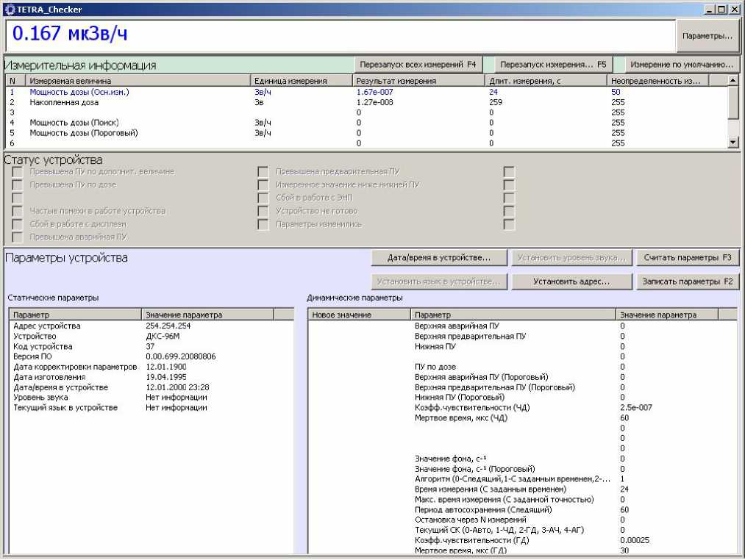Toggle checkbox Превышена предварительная ПУ
Screen dimensions: 745x560
(263, 171)
